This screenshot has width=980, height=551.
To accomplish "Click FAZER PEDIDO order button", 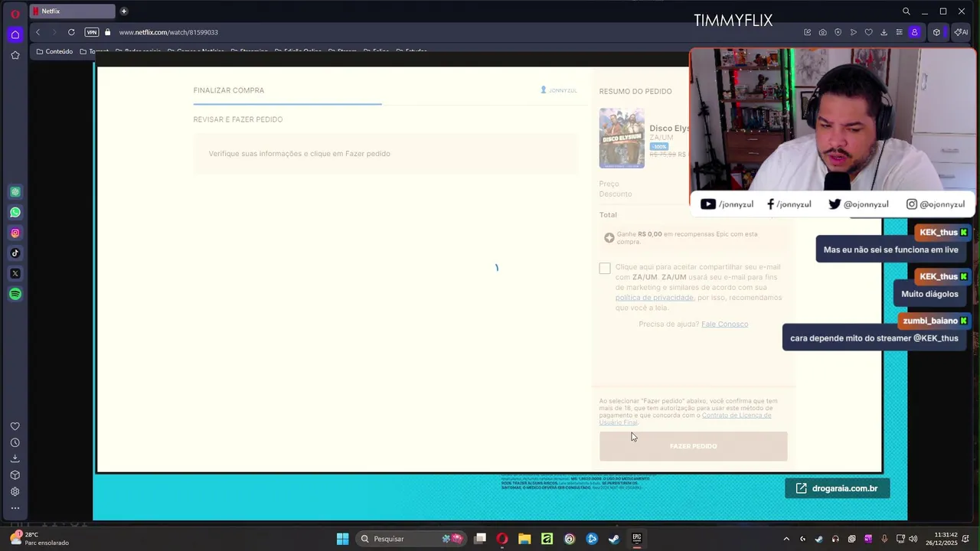I will point(693,446).
